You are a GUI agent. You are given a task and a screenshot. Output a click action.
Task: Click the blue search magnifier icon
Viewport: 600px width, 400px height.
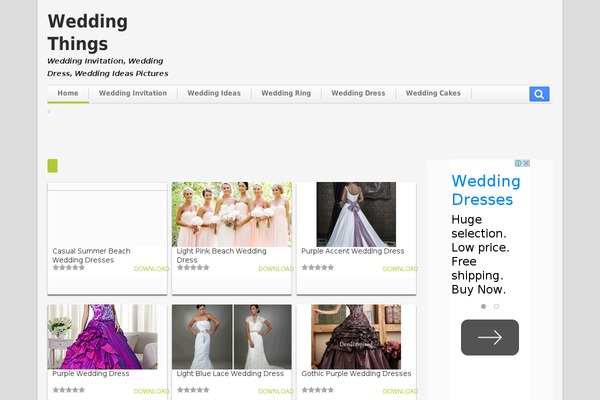539,94
